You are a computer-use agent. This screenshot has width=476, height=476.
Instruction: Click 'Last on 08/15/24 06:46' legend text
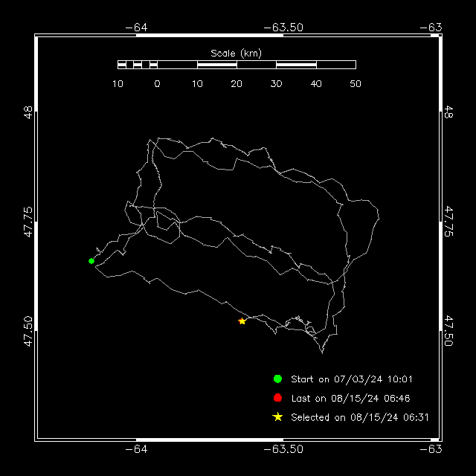click(350, 399)
